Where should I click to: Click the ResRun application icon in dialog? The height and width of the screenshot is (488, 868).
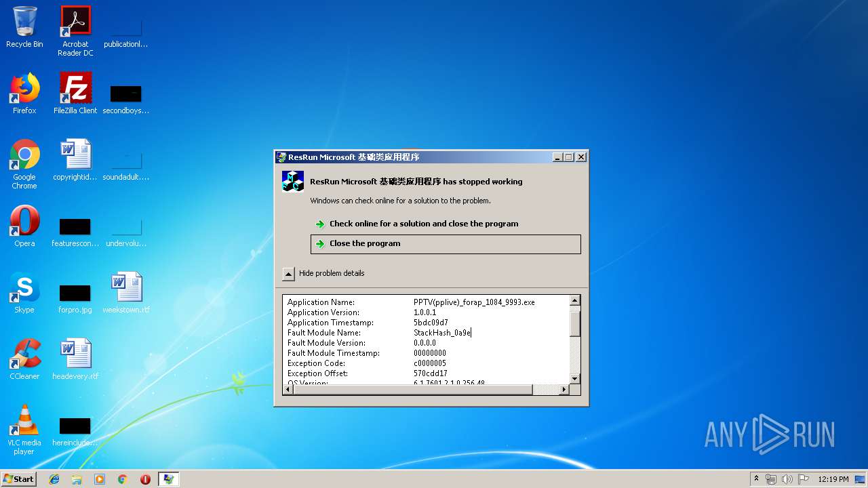point(293,182)
